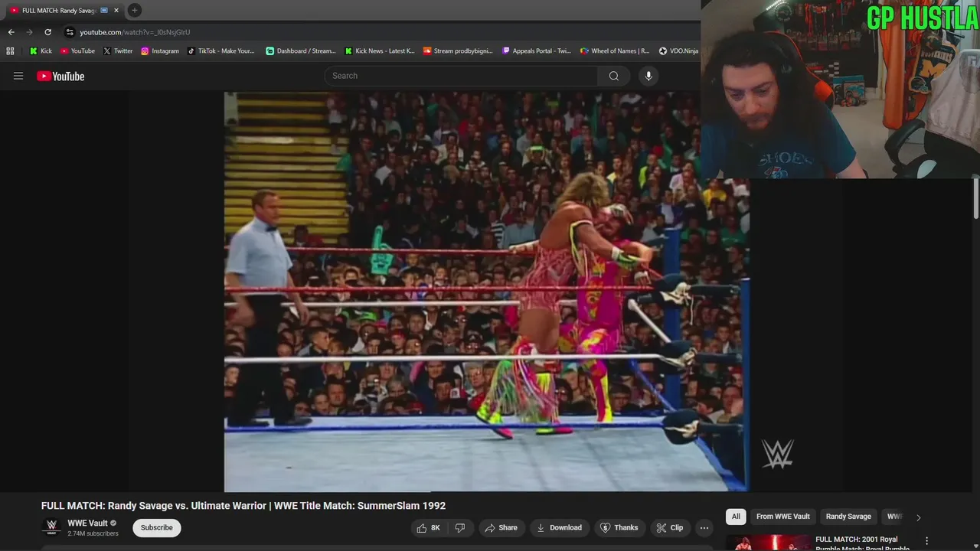This screenshot has height=551, width=980.
Task: Open the browser apps grid icon
Action: (10, 51)
